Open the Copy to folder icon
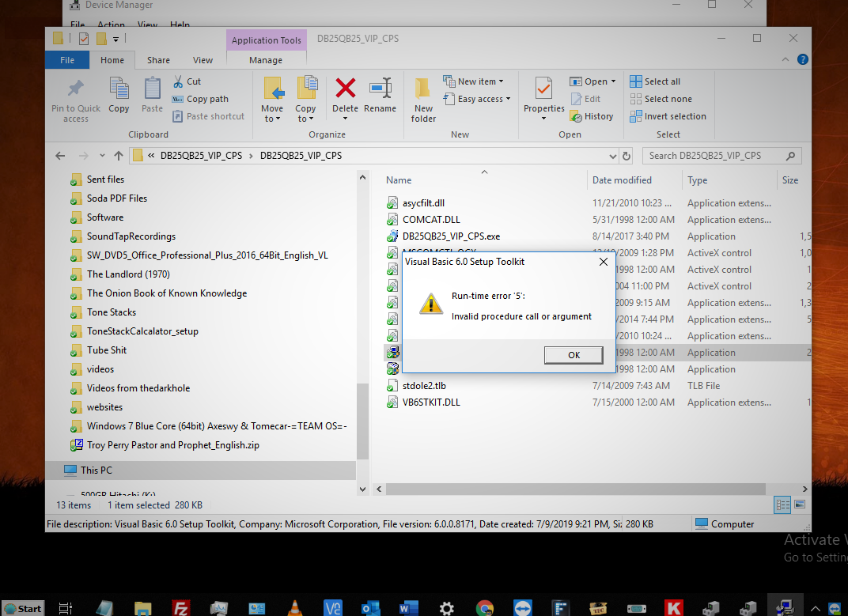This screenshot has width=848, height=616. [306, 88]
